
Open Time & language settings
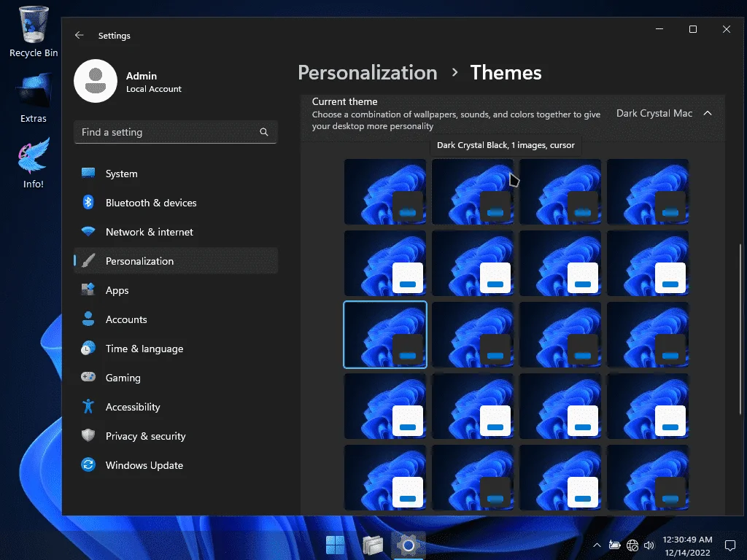pos(175,349)
